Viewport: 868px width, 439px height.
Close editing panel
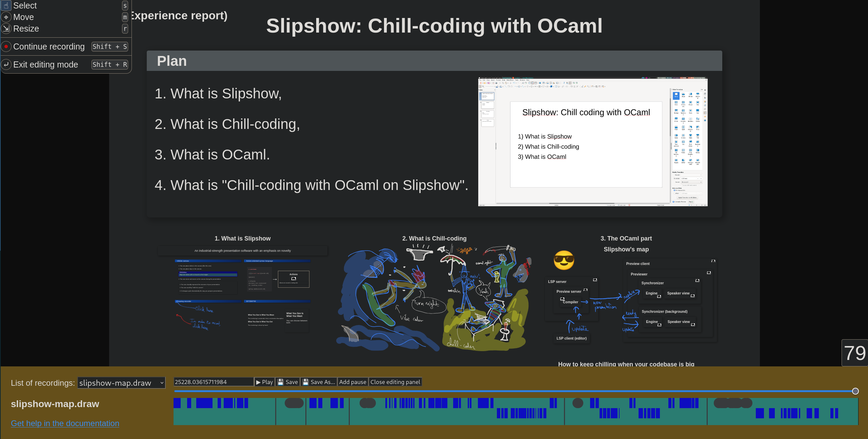click(x=395, y=382)
